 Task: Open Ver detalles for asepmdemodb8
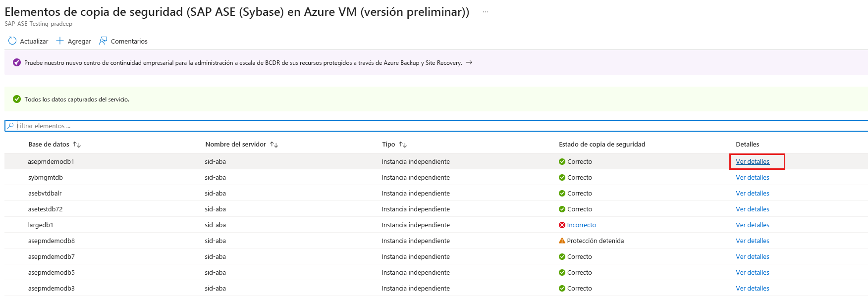coord(752,241)
